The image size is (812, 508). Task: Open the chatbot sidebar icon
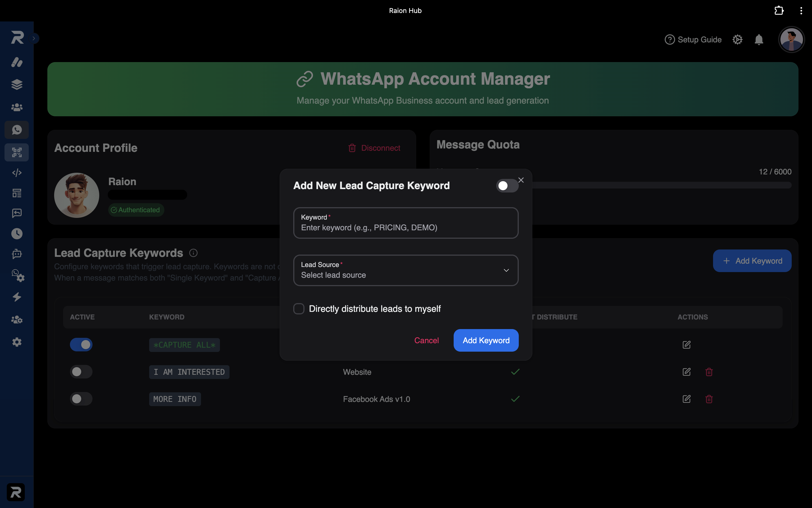[17, 254]
